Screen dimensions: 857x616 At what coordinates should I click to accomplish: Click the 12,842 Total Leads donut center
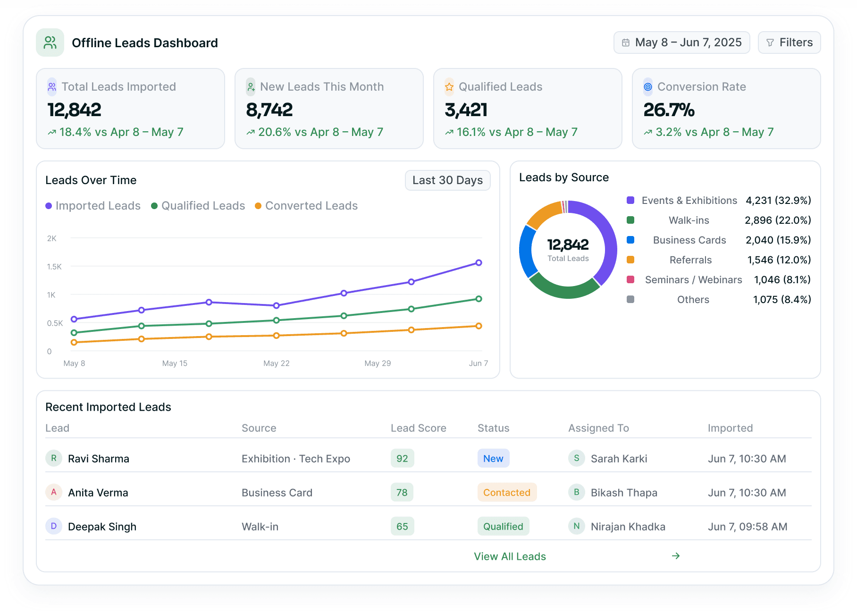coord(568,249)
